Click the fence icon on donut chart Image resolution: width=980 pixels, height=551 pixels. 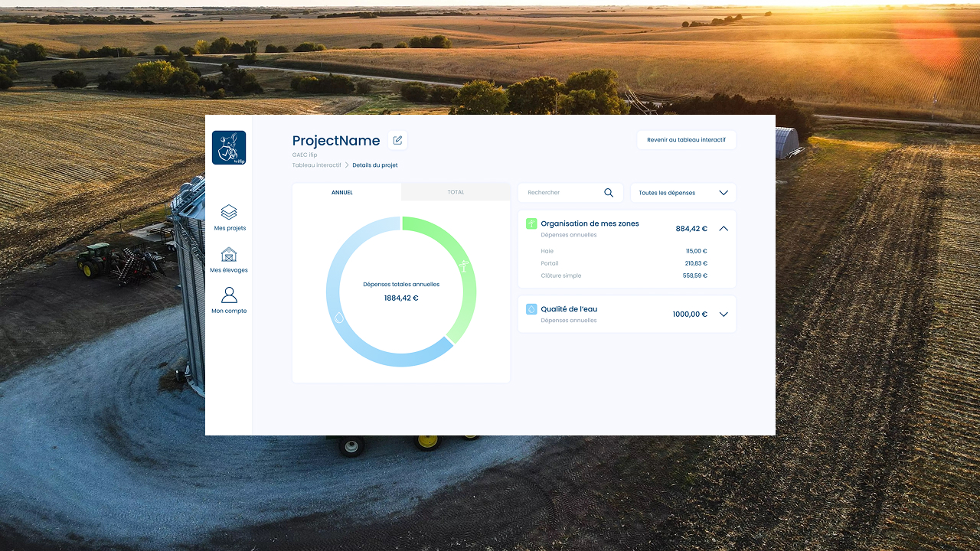(x=464, y=266)
